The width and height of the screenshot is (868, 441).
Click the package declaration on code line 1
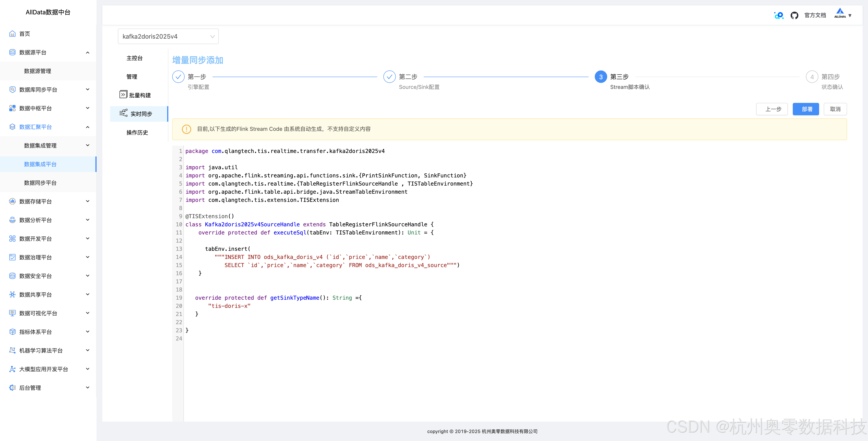[285, 151]
